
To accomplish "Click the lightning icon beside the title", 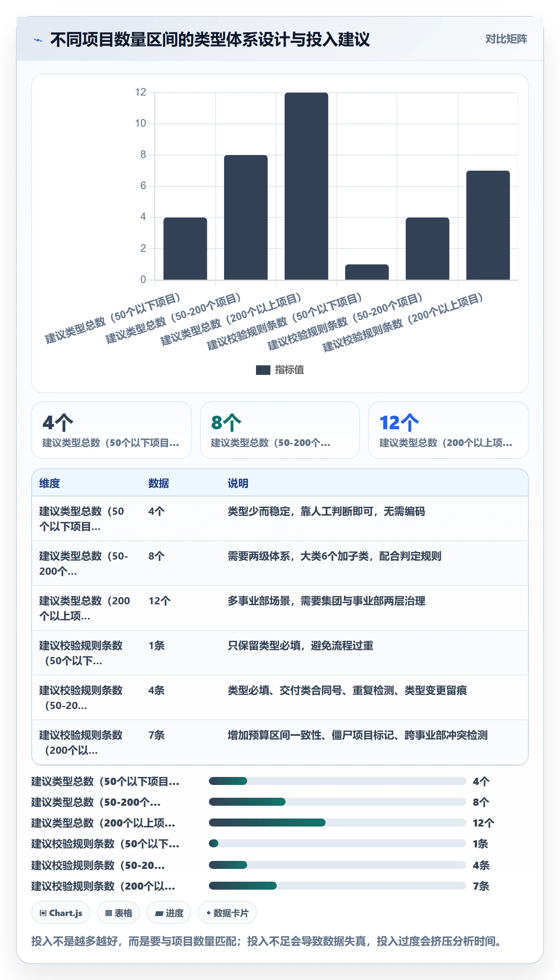I will (x=38, y=40).
